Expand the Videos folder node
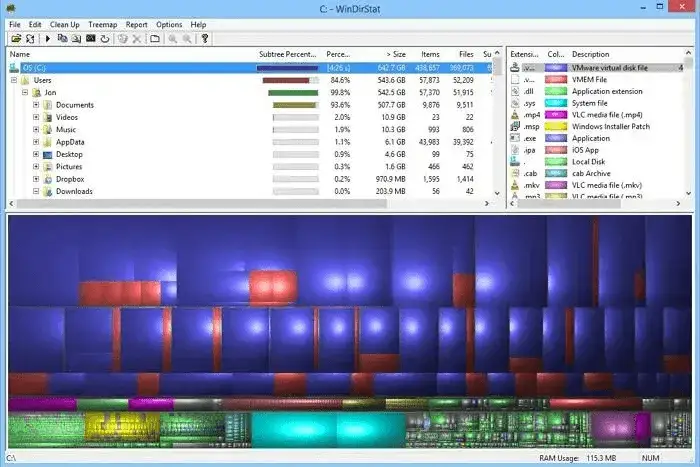 36,117
